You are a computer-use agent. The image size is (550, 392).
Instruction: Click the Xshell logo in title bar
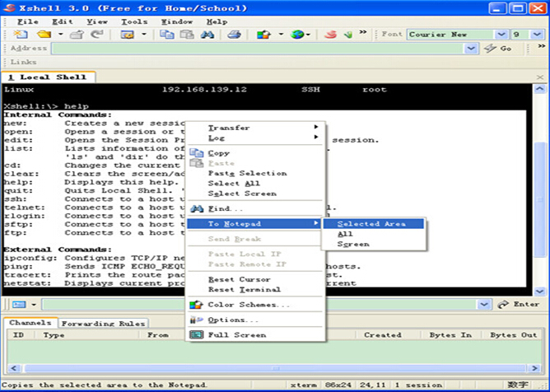click(x=9, y=7)
